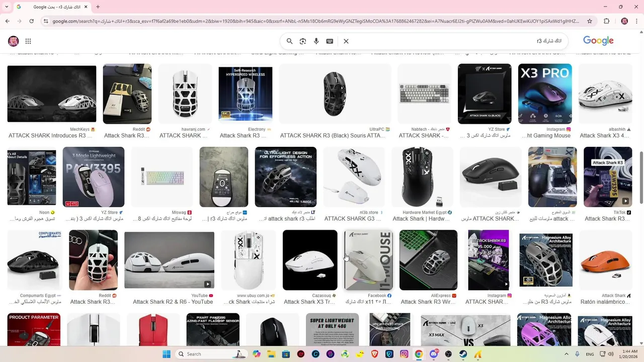Switch the ENG input language
The width and height of the screenshot is (644, 362).
(590, 354)
